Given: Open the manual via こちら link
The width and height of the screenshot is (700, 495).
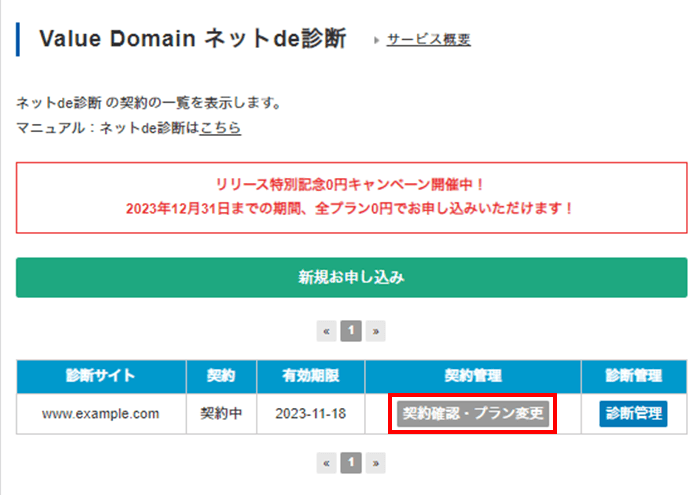Looking at the screenshot, I should pos(220,128).
